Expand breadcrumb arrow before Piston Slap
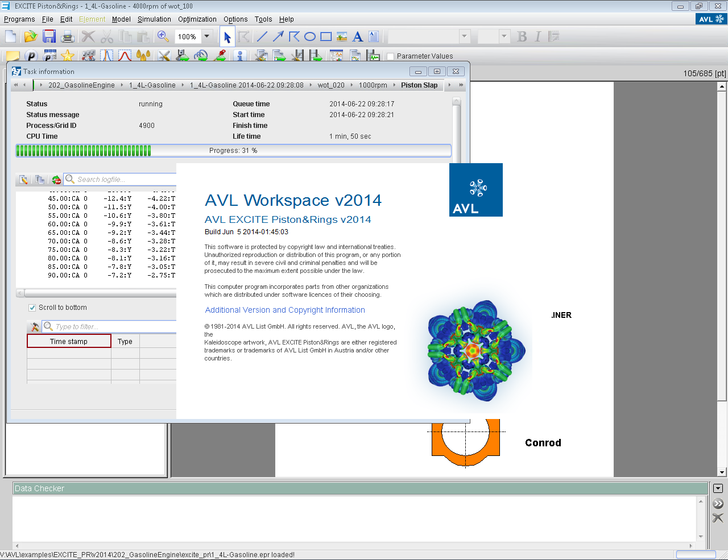This screenshot has height=560, width=728. pos(394,85)
